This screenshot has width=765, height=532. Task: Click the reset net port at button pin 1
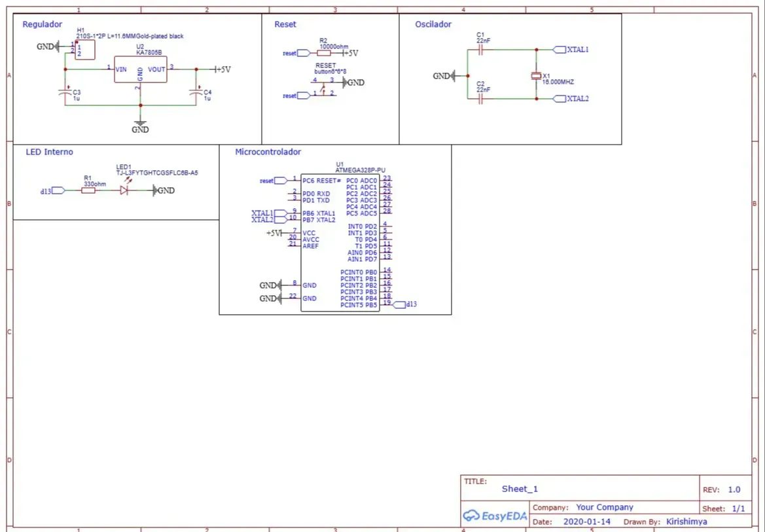pos(296,96)
